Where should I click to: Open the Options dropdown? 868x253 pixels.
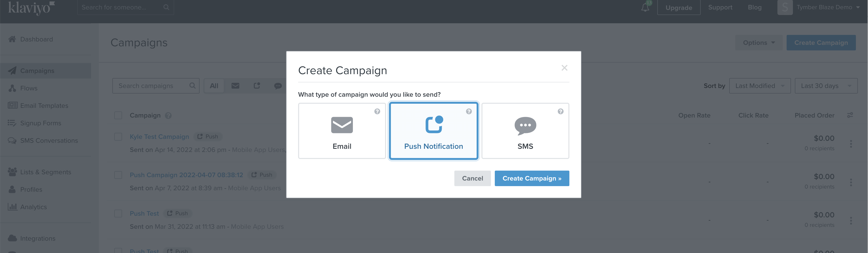[x=759, y=43]
